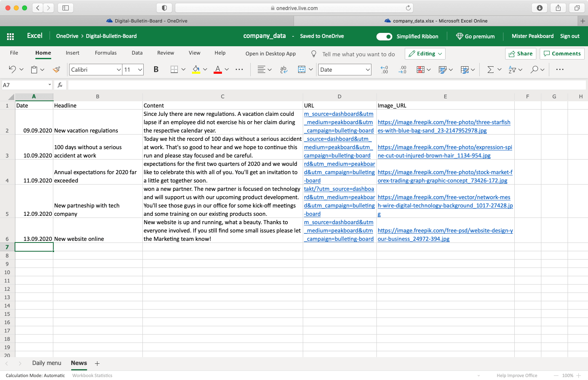Click the Help Improve Office link
This screenshot has height=380, width=588.
point(517,375)
